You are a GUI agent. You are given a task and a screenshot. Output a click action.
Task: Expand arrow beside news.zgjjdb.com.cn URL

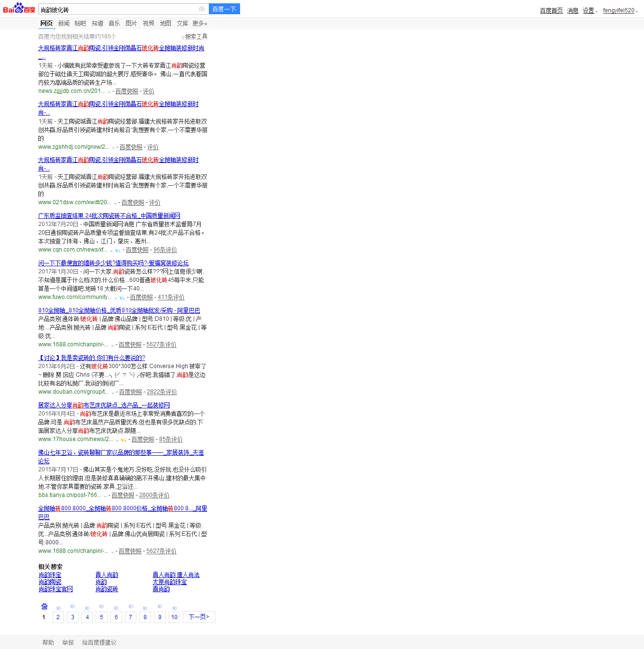coord(109,92)
